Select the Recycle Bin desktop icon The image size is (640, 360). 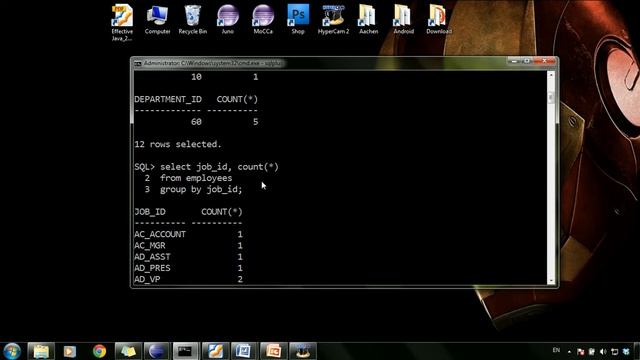pos(192,20)
